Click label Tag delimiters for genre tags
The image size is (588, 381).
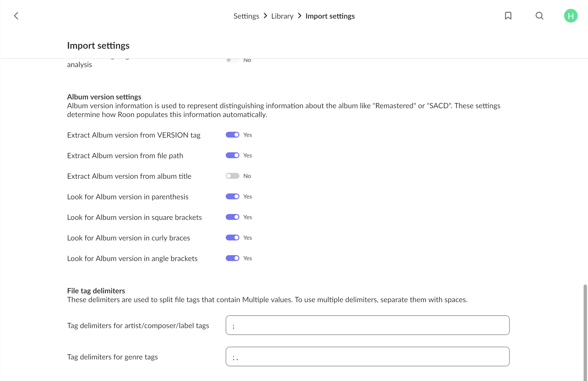[x=112, y=357]
